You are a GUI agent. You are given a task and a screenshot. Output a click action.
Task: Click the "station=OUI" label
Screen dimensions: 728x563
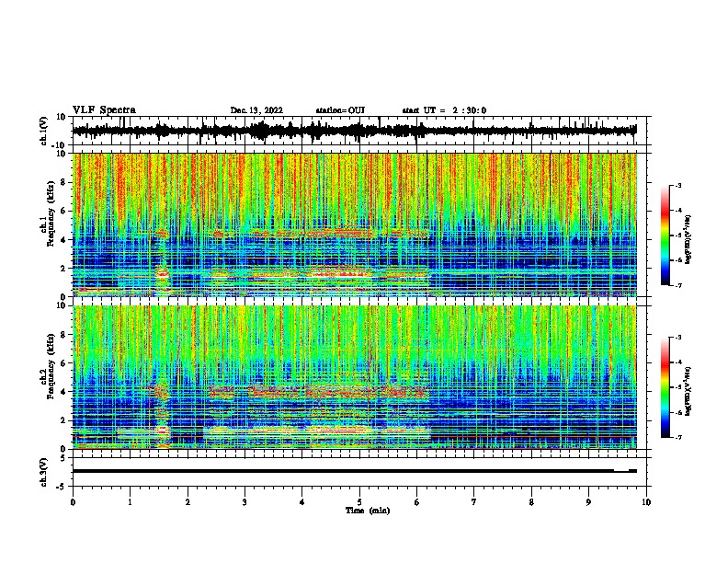coord(340,110)
